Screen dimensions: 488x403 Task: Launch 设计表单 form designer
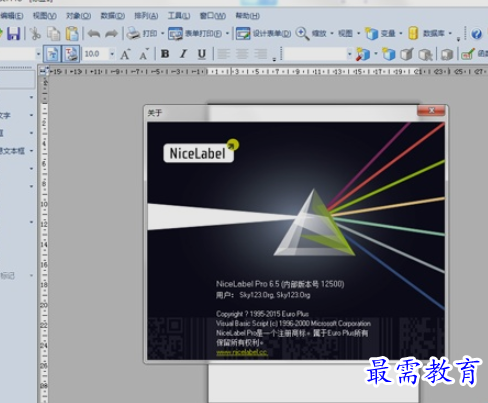click(263, 34)
